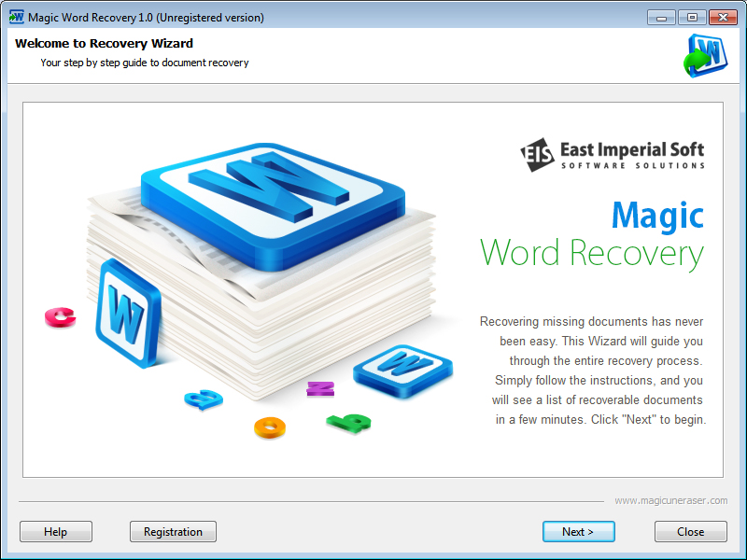
Task: Click the 'Welcome to Recovery Wizard' heading
Action: tap(104, 43)
